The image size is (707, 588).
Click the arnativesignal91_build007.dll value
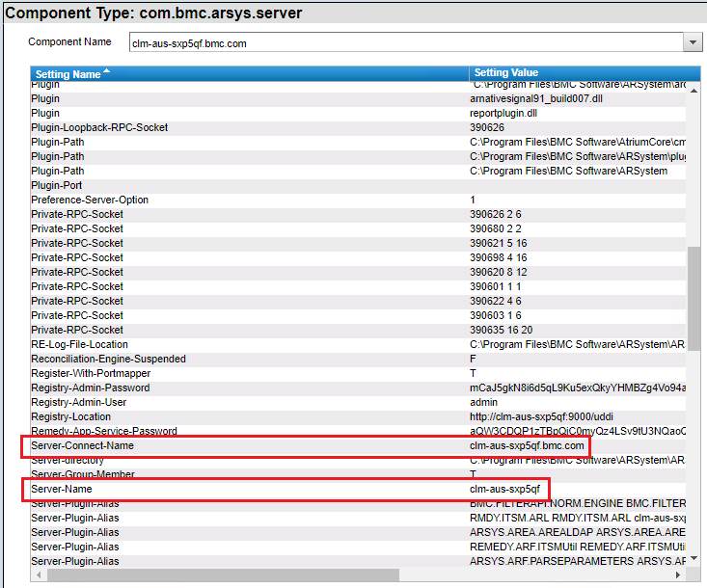click(536, 98)
